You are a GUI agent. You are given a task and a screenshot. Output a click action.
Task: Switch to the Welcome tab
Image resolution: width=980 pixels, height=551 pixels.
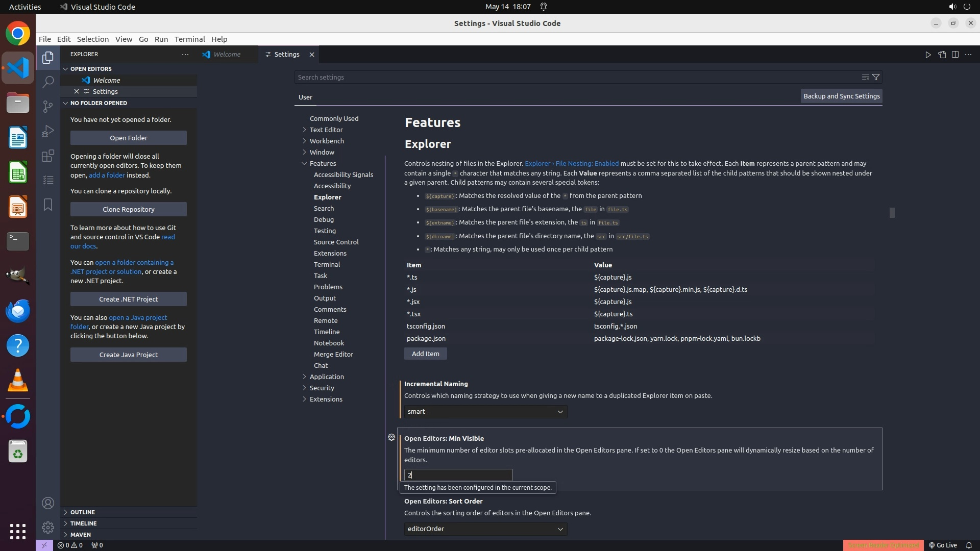point(227,55)
